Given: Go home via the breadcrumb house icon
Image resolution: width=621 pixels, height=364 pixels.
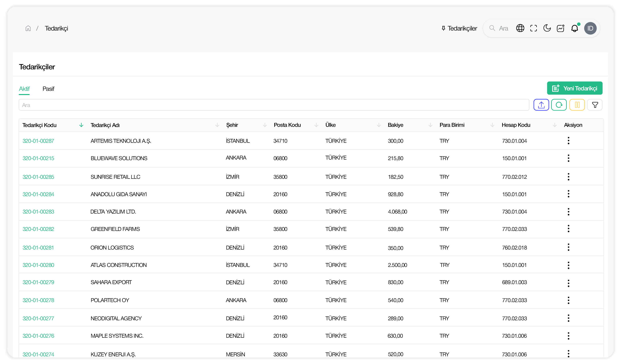Looking at the screenshot, I should [28, 28].
